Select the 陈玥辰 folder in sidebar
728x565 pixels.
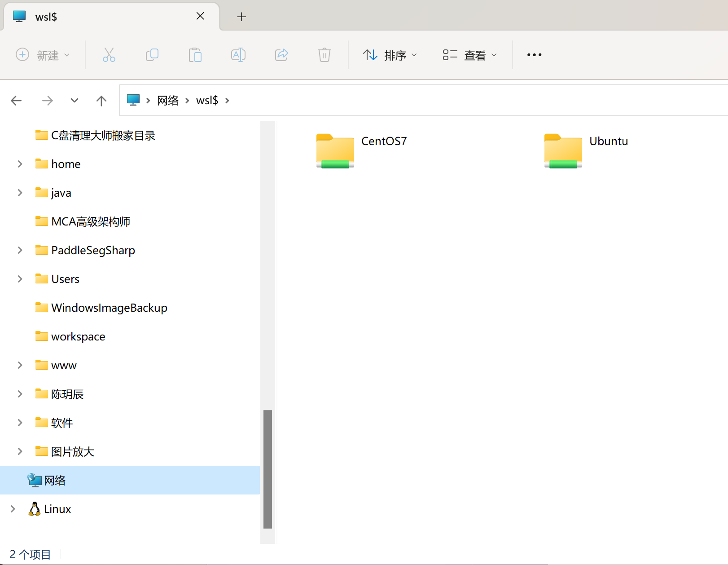[x=59, y=394]
